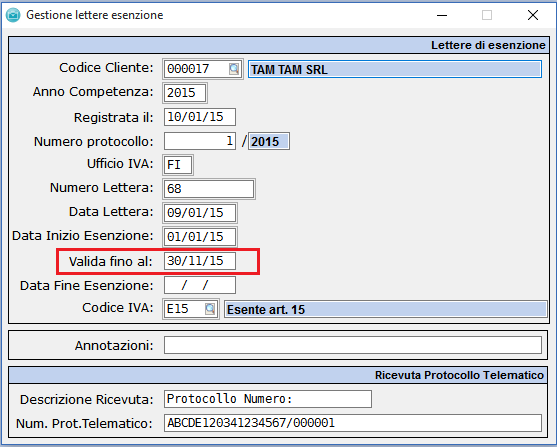The image size is (557, 447).
Task: Select the Num. Prot.Telematico field
Action: (353, 423)
